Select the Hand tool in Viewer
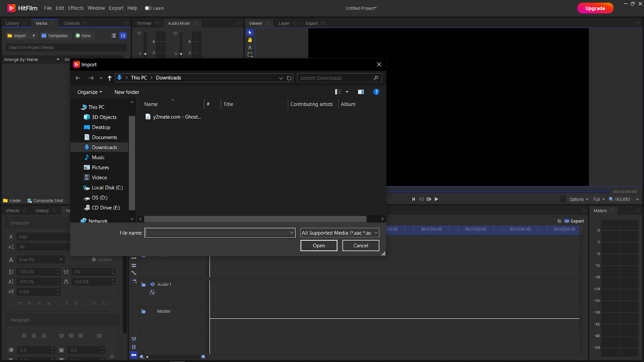644x362 pixels. [250, 40]
